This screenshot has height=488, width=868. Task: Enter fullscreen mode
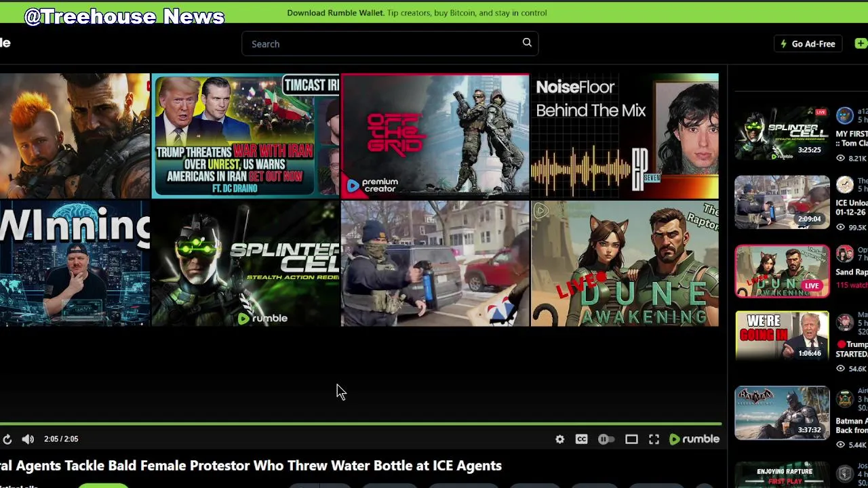654,439
